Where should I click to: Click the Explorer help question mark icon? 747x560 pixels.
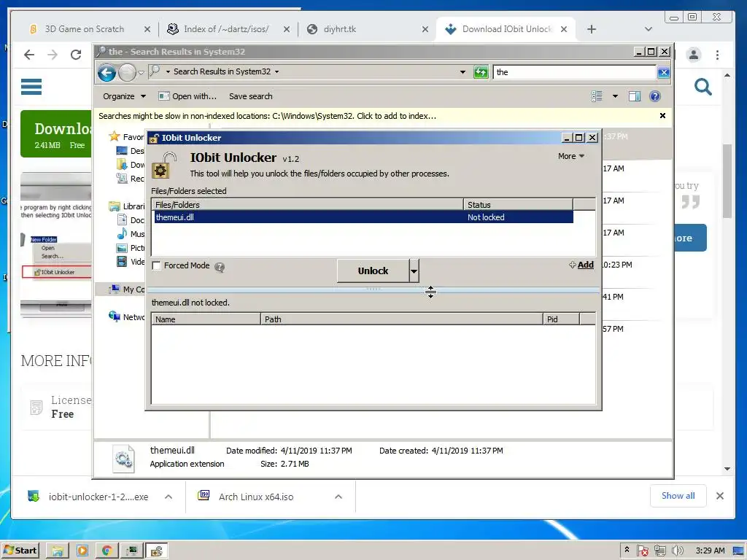point(655,96)
